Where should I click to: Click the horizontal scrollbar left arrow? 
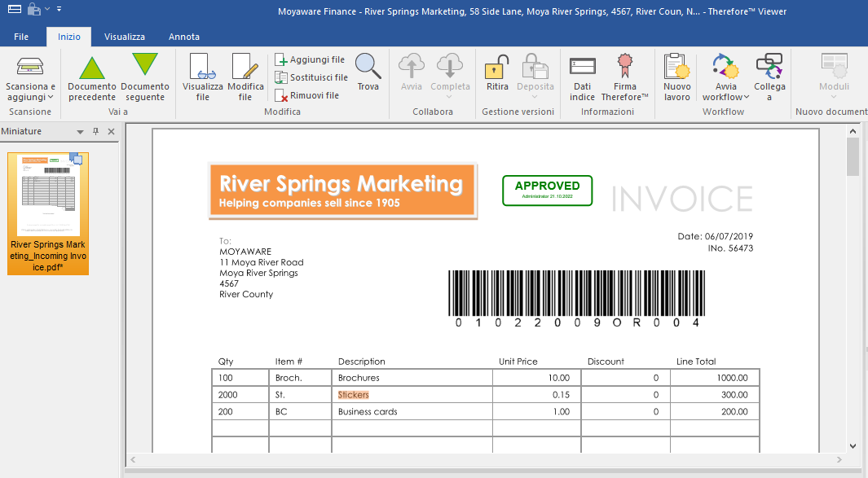pyautogui.click(x=133, y=460)
